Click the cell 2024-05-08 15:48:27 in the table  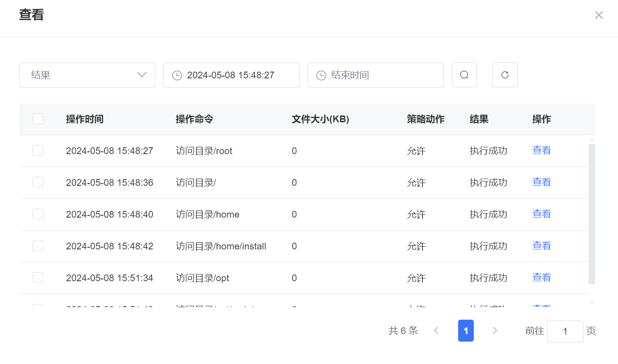pos(110,151)
